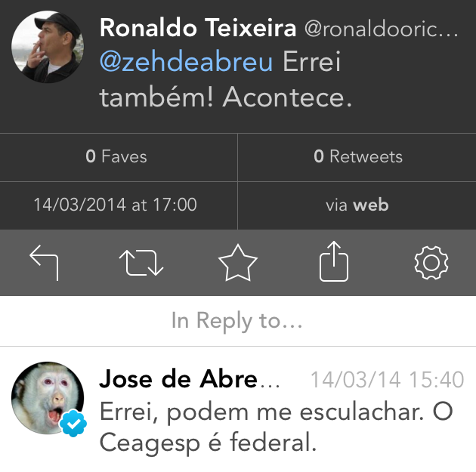Follow the @zehdeabreu mention link
Image resolution: width=476 pixels, height=472 pixels.
pyautogui.click(x=186, y=63)
